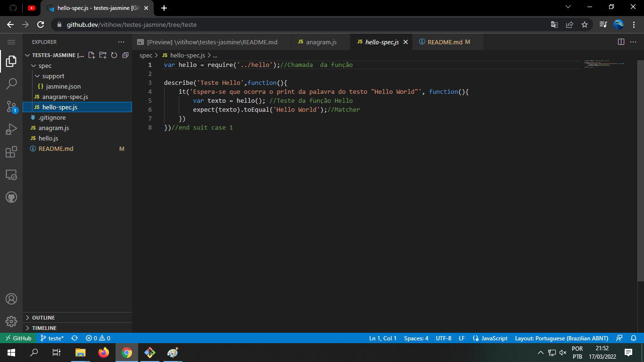The width and height of the screenshot is (644, 362).
Task: Open the Manage settings gear
Action: click(x=11, y=321)
